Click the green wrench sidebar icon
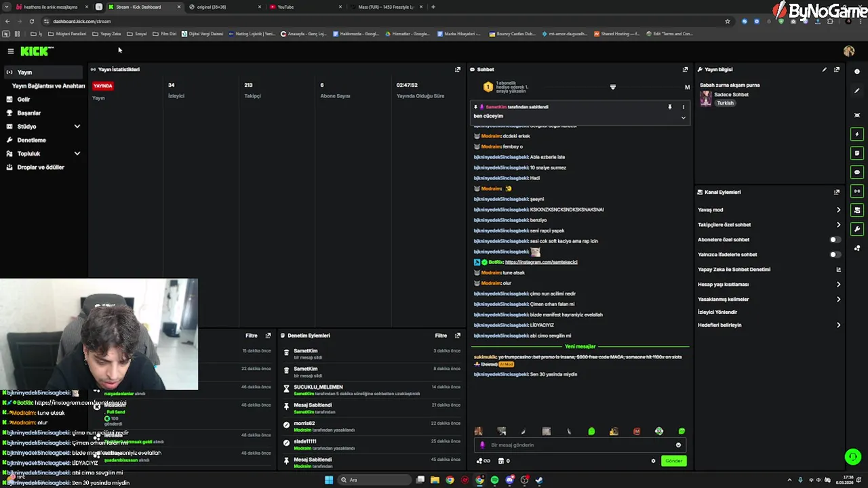This screenshot has height=488, width=868. (857, 229)
